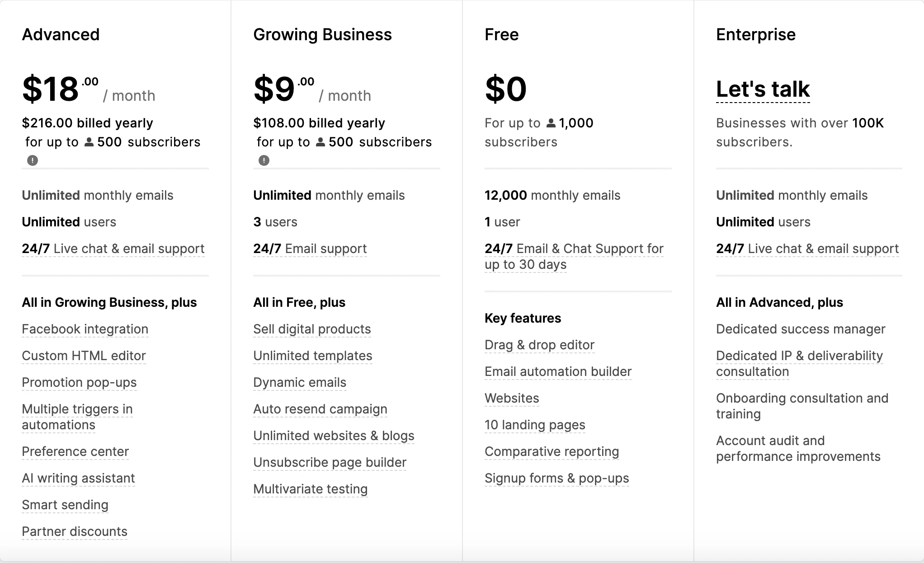Click subscriber person icon in Advanced plan
This screenshot has height=563, width=924.
(x=89, y=142)
